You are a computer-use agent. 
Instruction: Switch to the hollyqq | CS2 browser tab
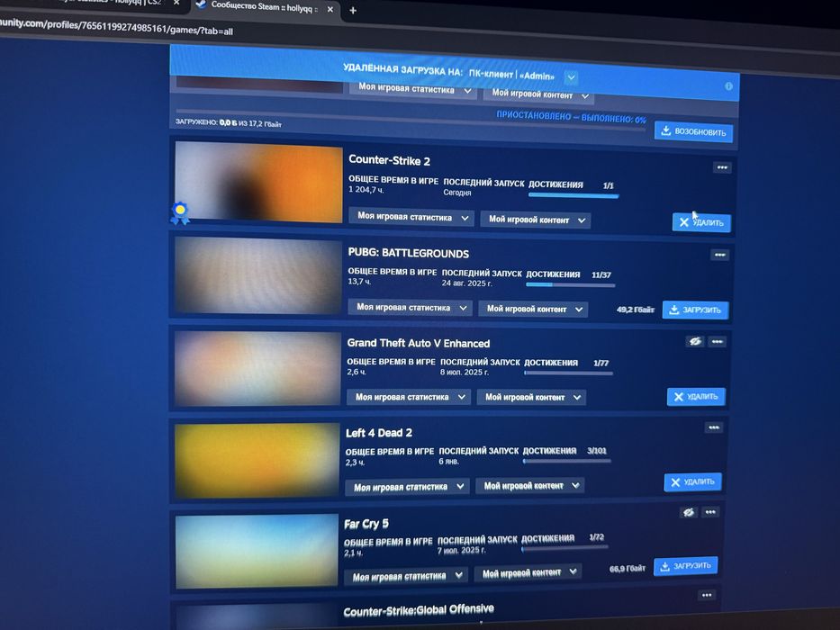click(121, 2)
